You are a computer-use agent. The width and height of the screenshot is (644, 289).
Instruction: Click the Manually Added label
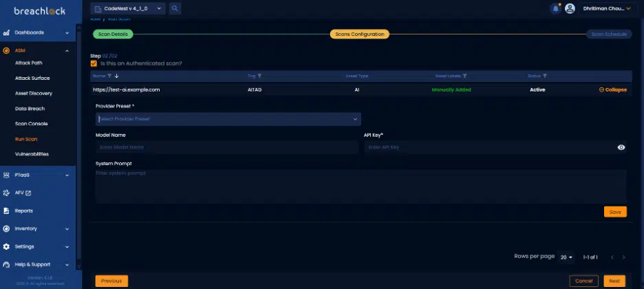coord(451,90)
